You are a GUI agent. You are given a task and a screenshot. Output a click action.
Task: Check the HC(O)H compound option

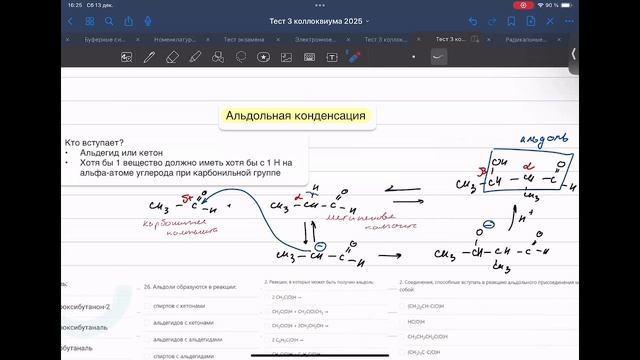(x=403, y=322)
